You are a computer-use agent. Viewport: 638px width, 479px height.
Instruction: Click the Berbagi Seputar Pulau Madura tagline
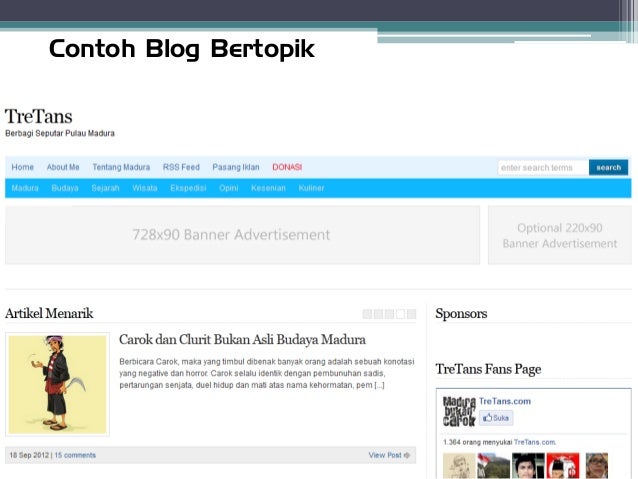(60, 133)
